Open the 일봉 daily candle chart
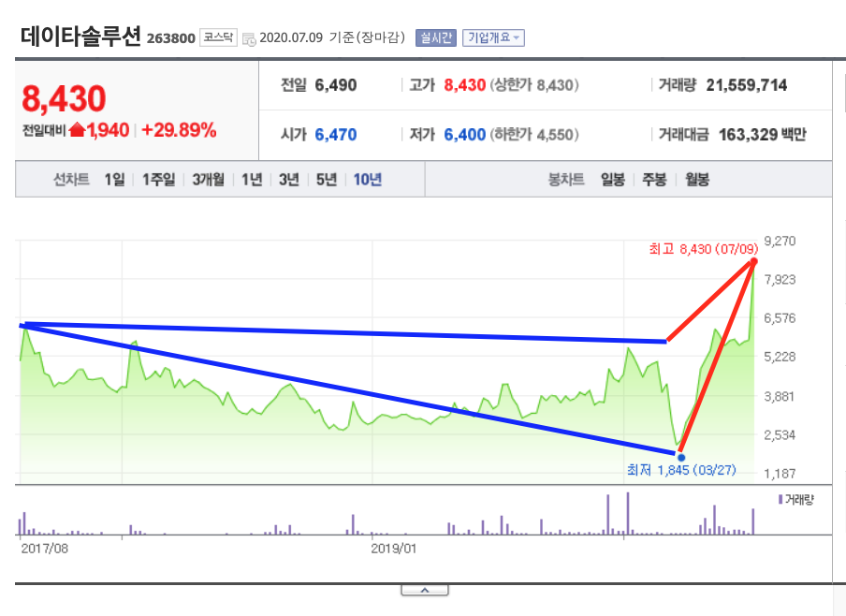The image size is (846, 616). (x=613, y=179)
